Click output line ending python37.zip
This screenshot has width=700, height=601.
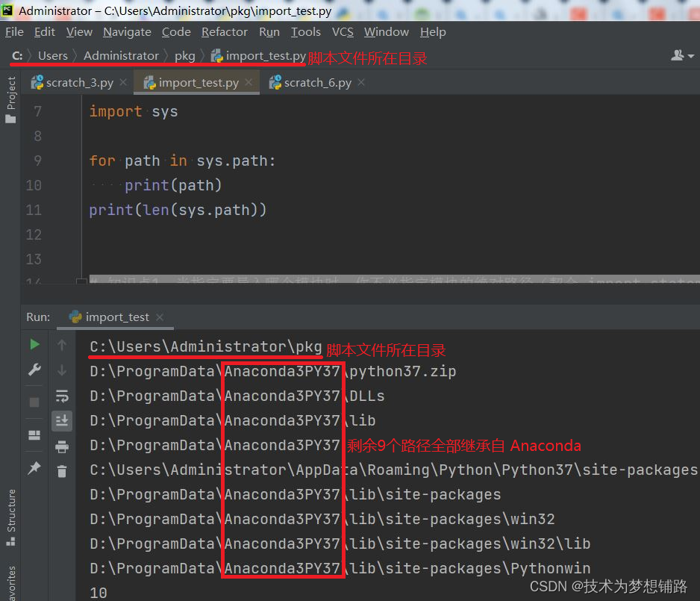coord(273,372)
